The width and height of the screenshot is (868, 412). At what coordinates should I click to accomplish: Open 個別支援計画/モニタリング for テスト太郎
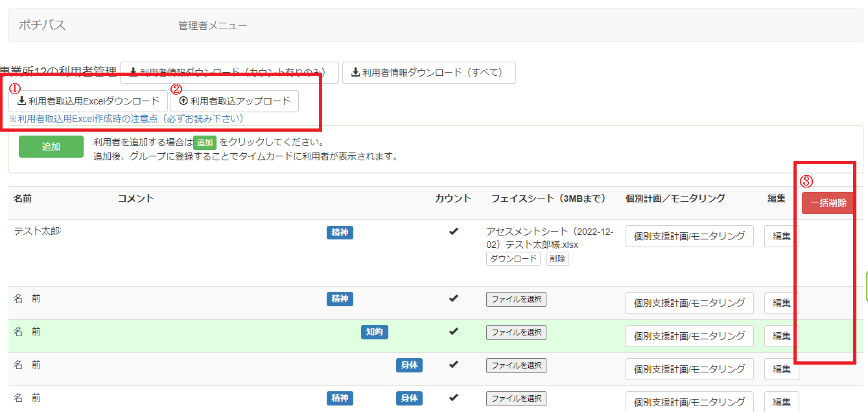click(689, 236)
